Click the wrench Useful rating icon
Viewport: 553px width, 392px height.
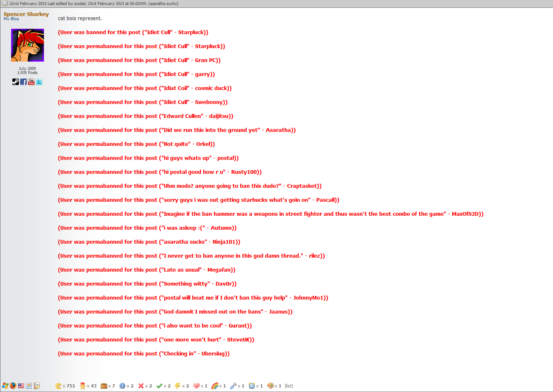pos(233,386)
